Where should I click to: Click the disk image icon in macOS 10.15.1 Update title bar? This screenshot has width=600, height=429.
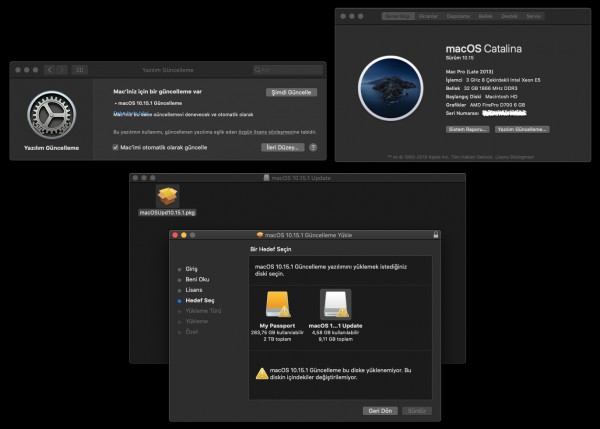tap(266, 178)
